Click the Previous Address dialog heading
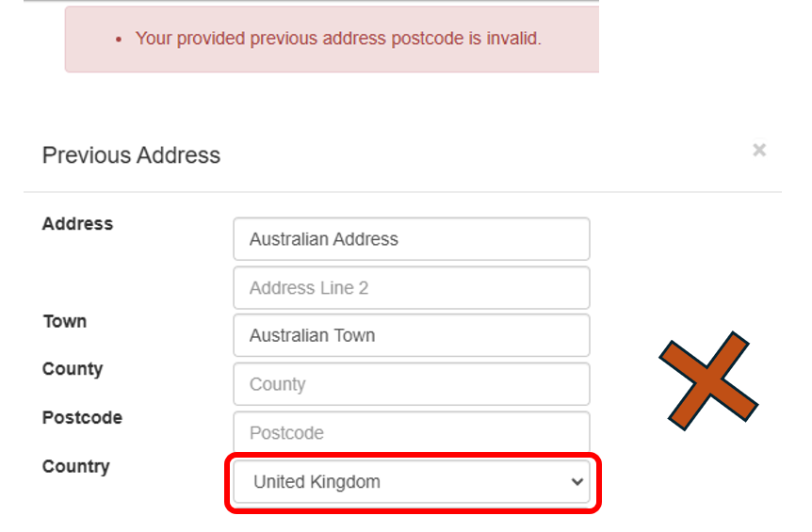 coord(131,155)
